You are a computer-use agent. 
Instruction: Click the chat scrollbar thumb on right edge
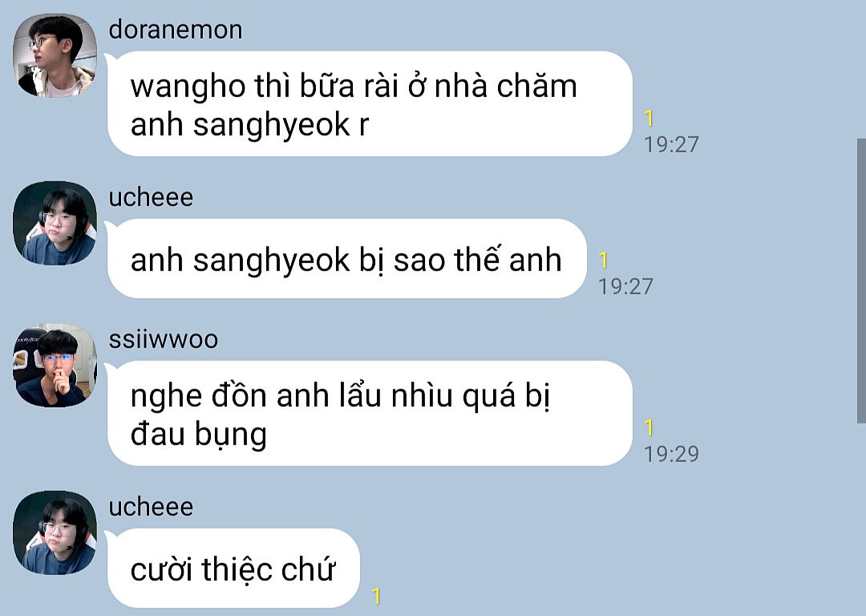click(861, 282)
